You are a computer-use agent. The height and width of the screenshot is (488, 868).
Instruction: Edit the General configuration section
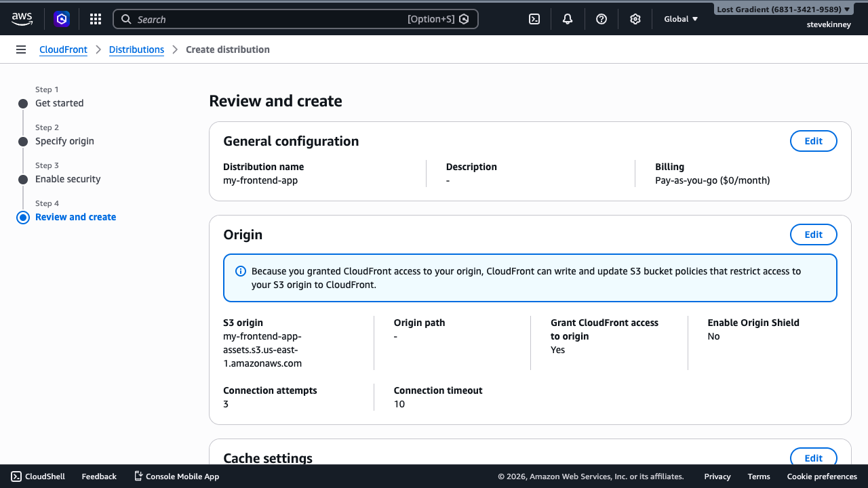pyautogui.click(x=813, y=141)
